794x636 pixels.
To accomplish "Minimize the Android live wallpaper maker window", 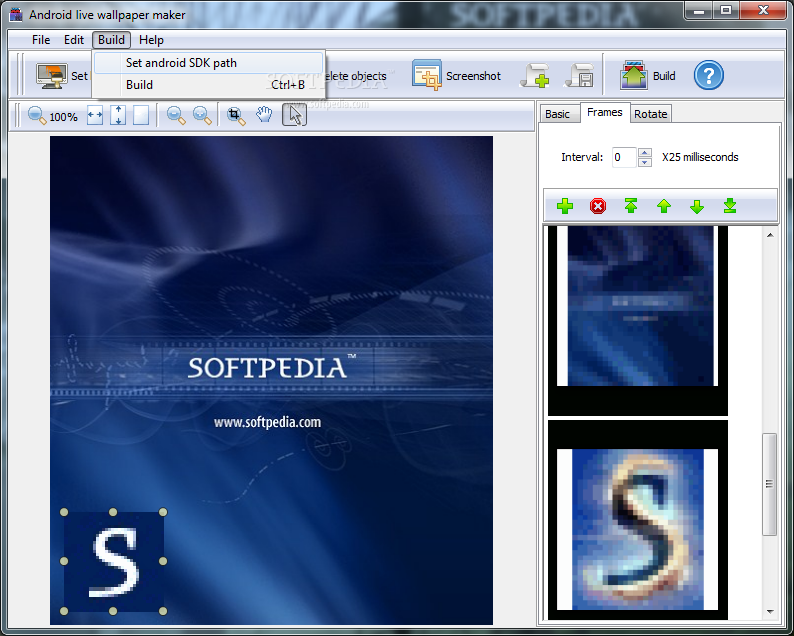I will tap(700, 11).
